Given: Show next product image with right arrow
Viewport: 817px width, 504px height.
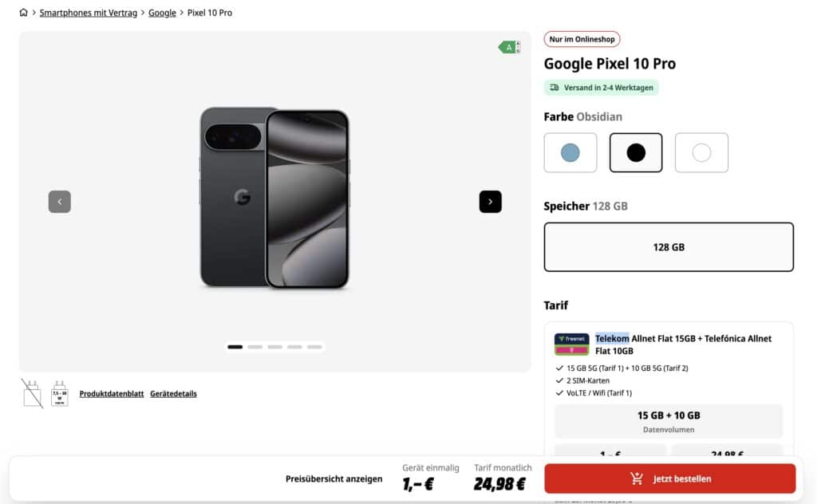Looking at the screenshot, I should coord(491,202).
